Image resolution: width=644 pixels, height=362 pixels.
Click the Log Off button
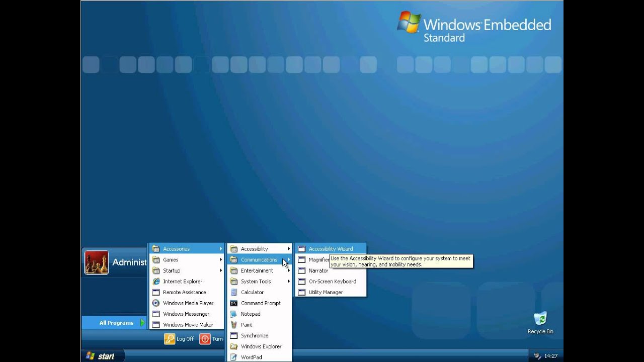click(179, 339)
